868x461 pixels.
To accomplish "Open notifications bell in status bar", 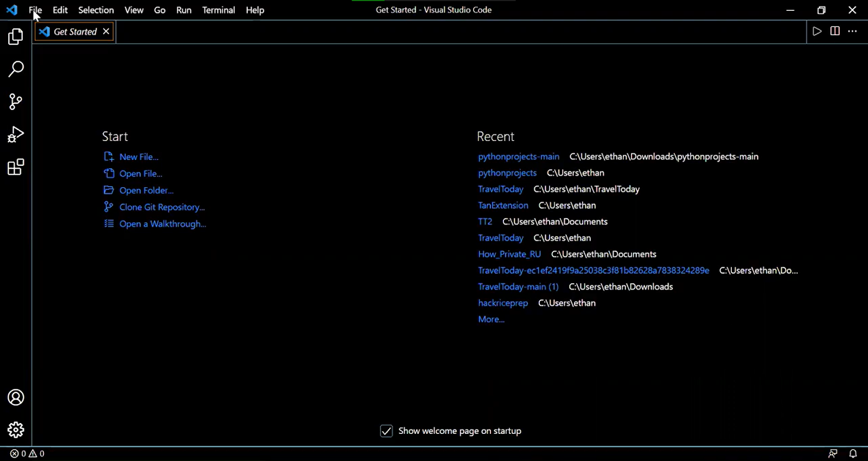I will pos(853,453).
